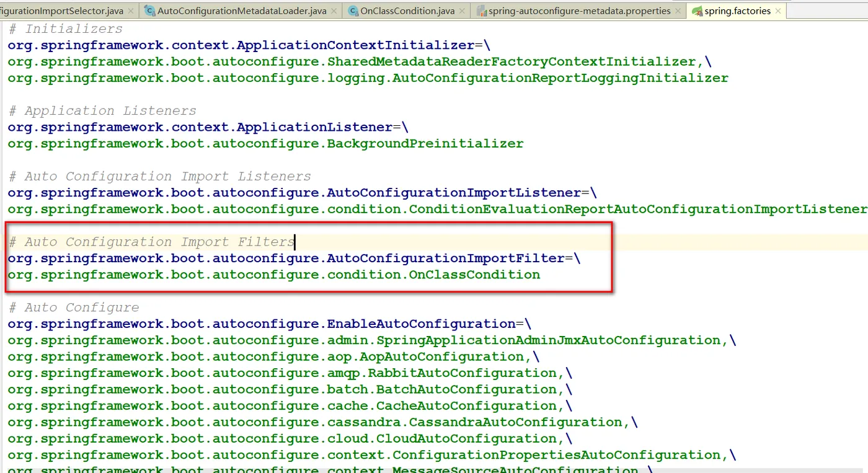Image resolution: width=868 pixels, height=473 pixels.
Task: Click the SharedMetadataReaderFactoryContextInitializer line
Action: click(x=360, y=61)
